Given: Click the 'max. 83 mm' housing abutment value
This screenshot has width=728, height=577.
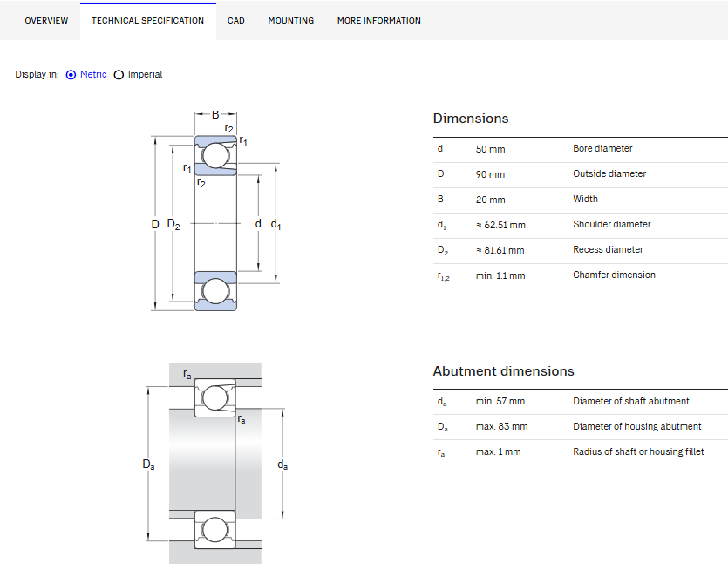Looking at the screenshot, I should tap(502, 426).
